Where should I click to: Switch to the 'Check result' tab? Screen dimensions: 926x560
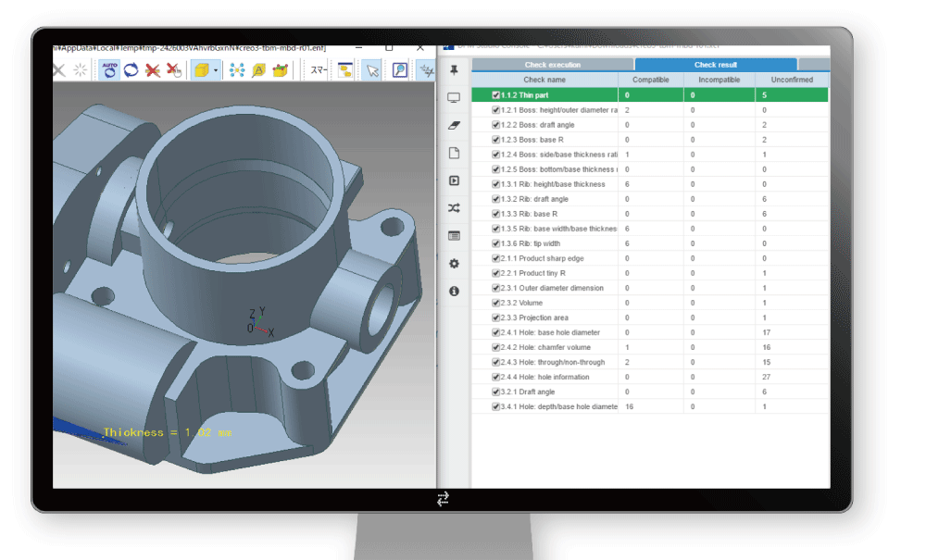716,65
